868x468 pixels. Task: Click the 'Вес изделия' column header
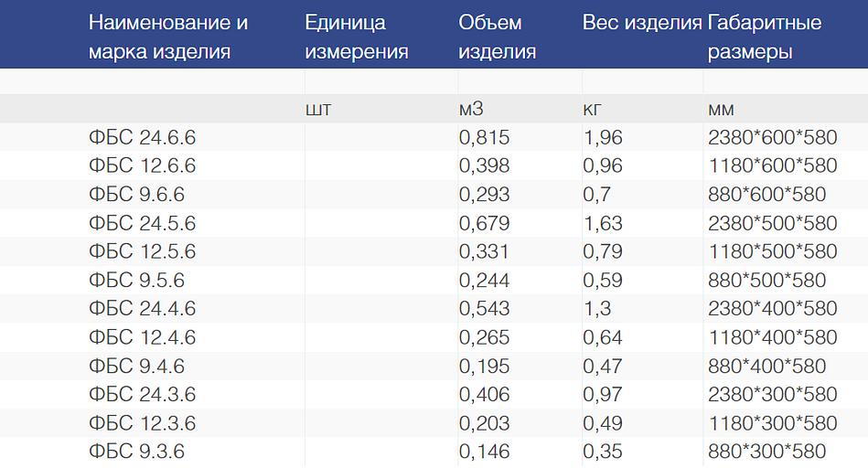[x=641, y=23]
